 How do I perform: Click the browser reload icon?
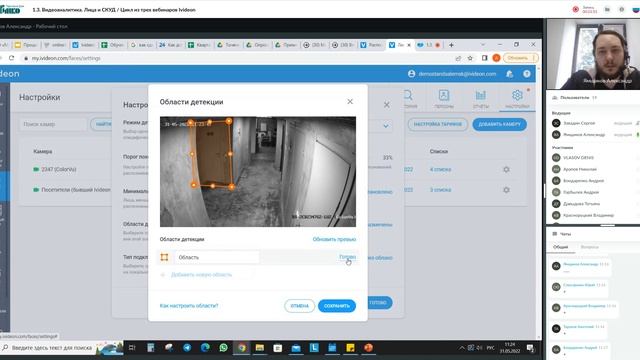point(11,58)
